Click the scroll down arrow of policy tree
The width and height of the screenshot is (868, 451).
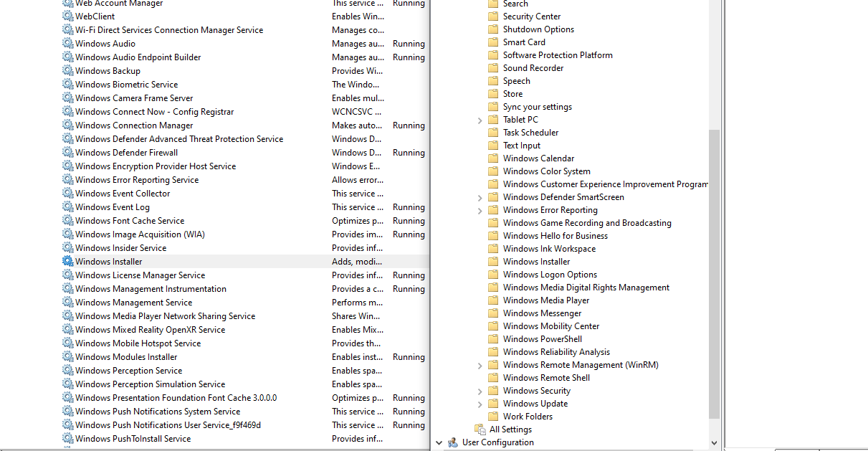click(714, 443)
